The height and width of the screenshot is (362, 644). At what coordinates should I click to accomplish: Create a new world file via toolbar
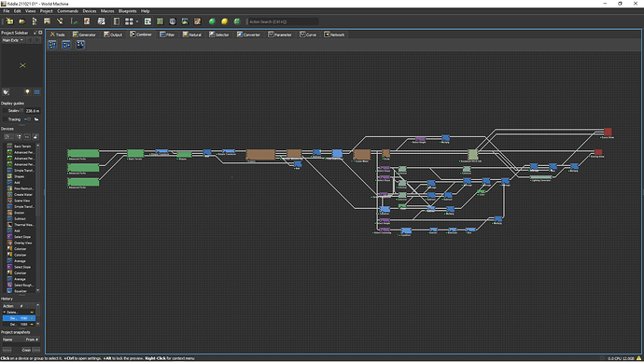[x=9, y=21]
